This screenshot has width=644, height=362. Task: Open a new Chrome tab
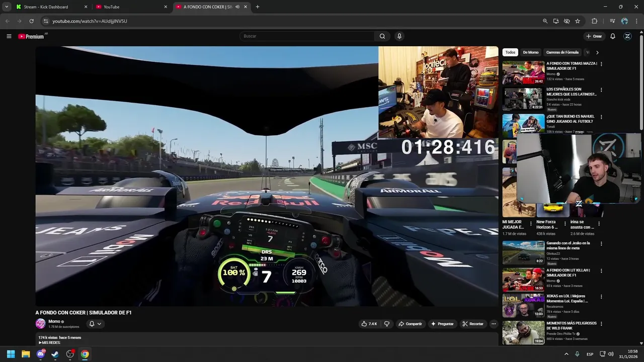tap(258, 7)
